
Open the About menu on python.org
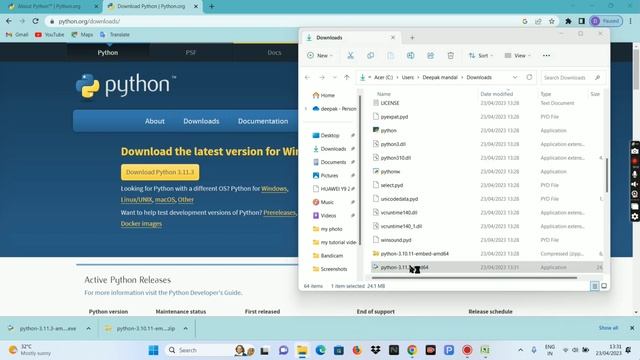pyautogui.click(x=155, y=121)
